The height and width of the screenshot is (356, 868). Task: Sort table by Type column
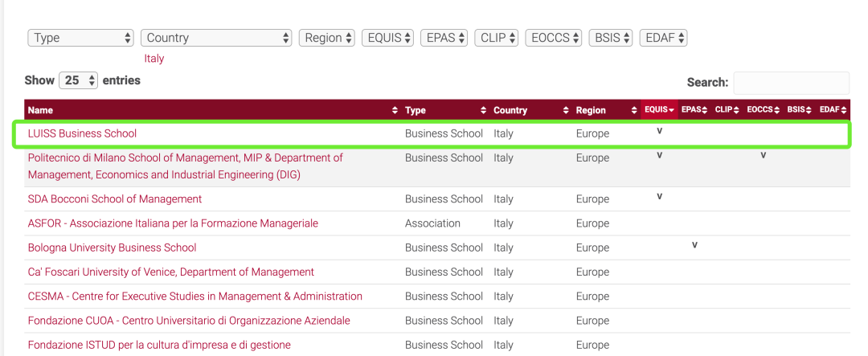[445, 110]
